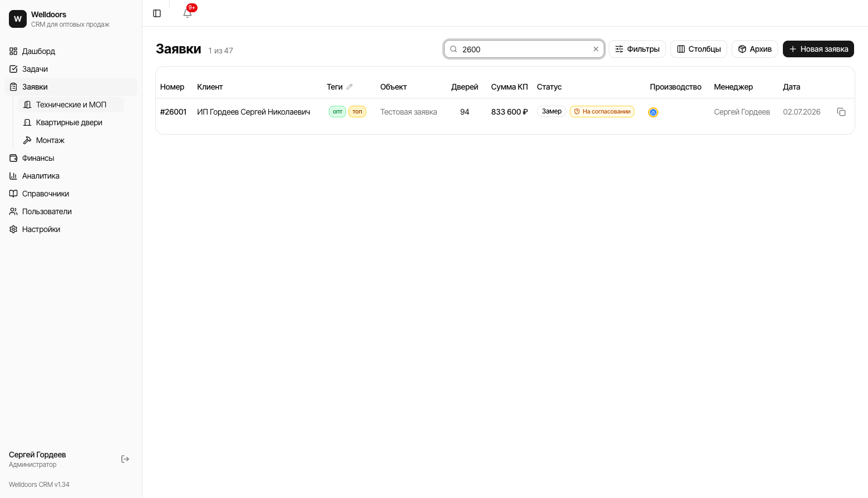Click client ИП Гордеев Сергей Николаевич
The image size is (868, 498).
(x=254, y=112)
